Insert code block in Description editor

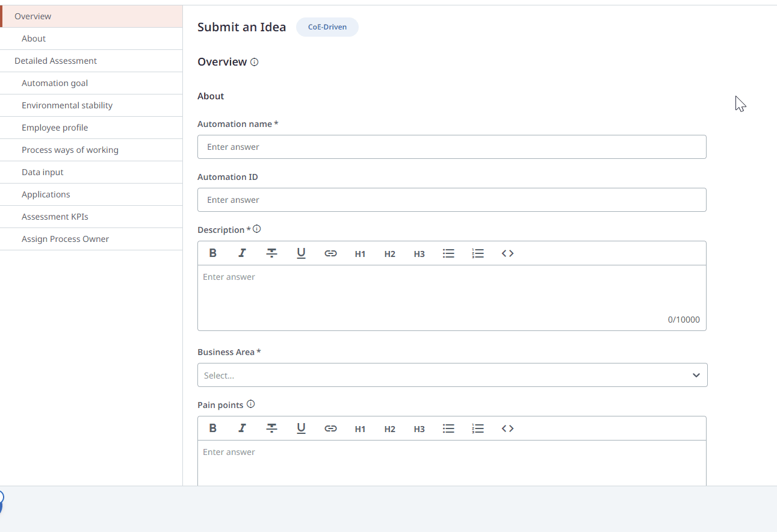tap(507, 253)
